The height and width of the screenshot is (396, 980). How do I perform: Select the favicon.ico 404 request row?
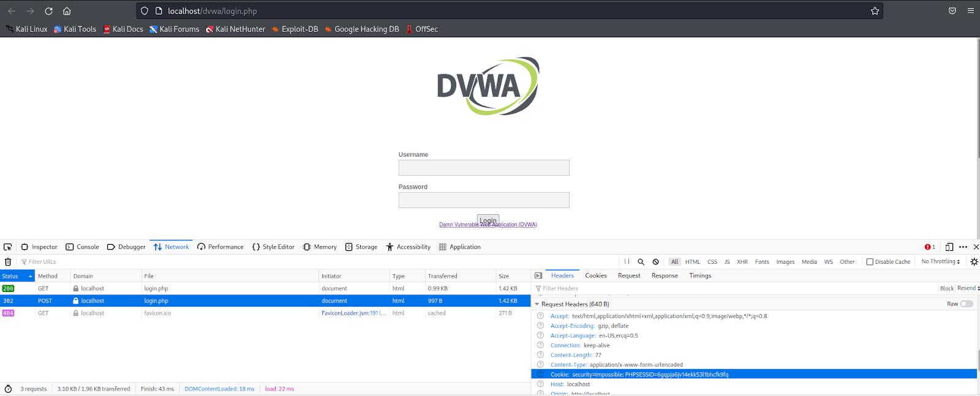(265, 313)
